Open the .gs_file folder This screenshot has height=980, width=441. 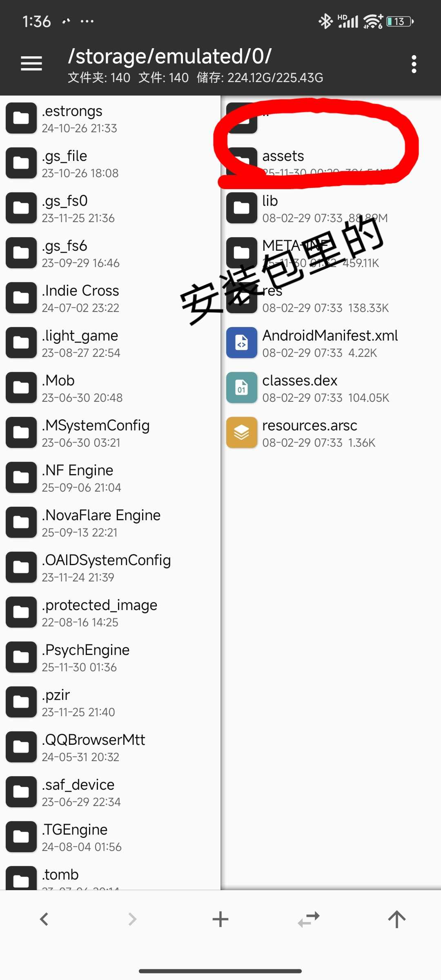click(64, 163)
